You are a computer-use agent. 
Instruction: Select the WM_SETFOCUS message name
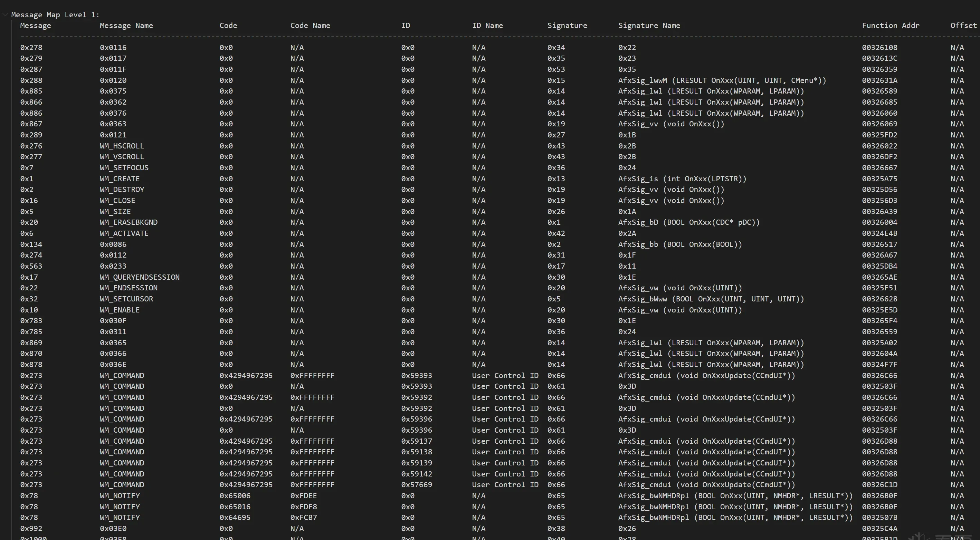point(124,168)
